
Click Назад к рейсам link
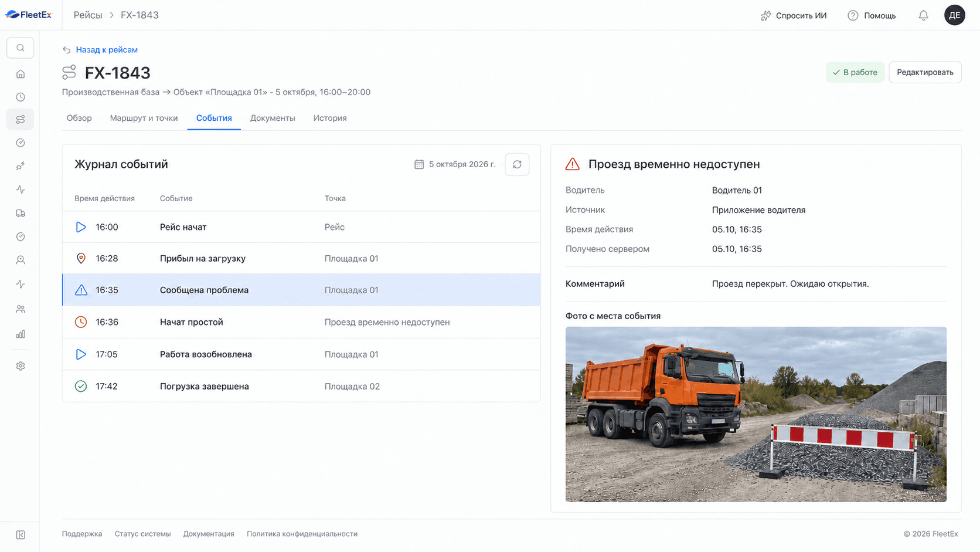[x=107, y=50]
